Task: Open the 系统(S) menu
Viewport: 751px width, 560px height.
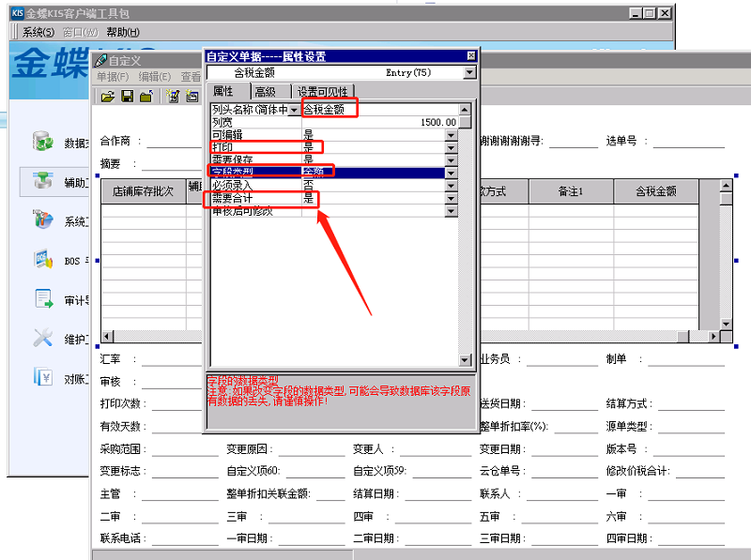Action: click(38, 32)
